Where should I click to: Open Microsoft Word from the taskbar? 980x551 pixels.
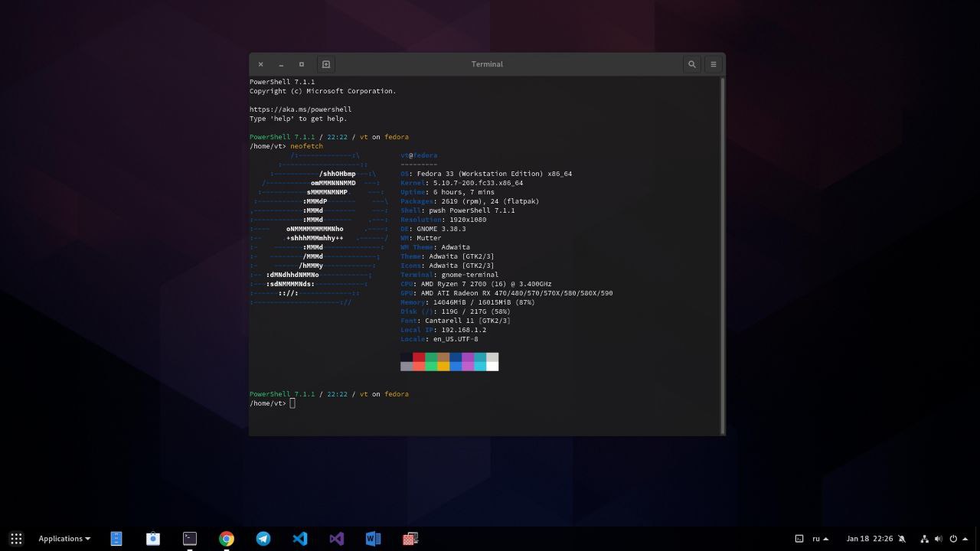[373, 539]
